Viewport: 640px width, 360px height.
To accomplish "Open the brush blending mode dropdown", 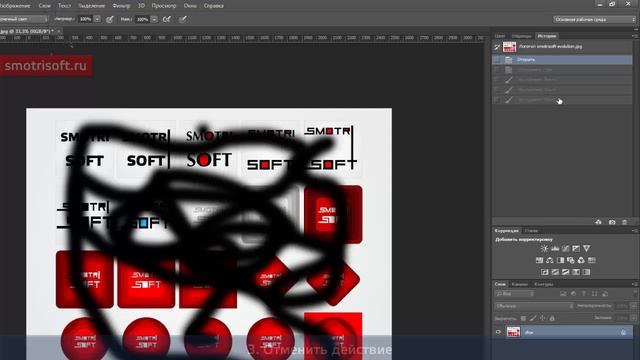I will point(23,19).
